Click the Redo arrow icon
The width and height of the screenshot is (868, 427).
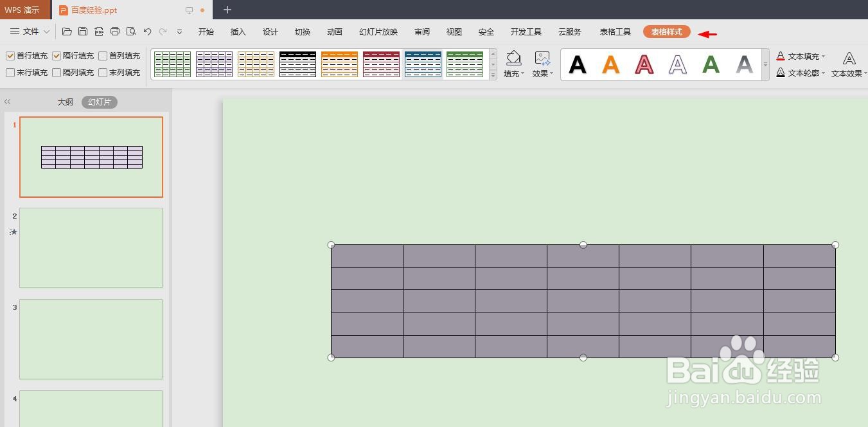[163, 32]
